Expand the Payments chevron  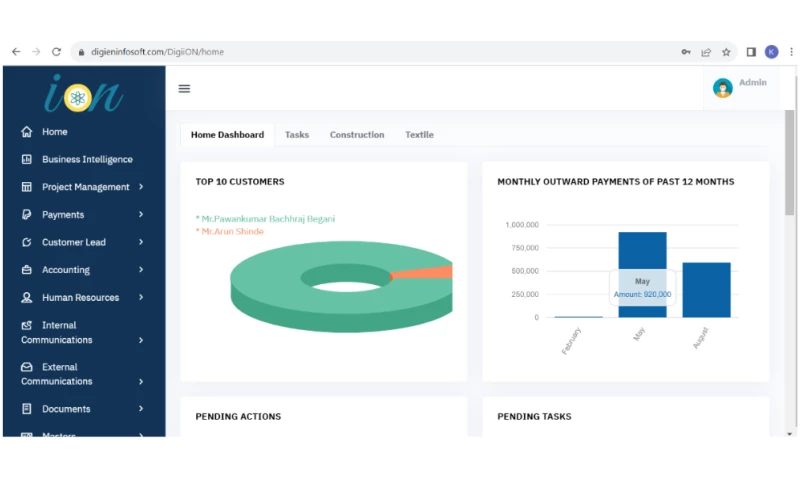[141, 214]
